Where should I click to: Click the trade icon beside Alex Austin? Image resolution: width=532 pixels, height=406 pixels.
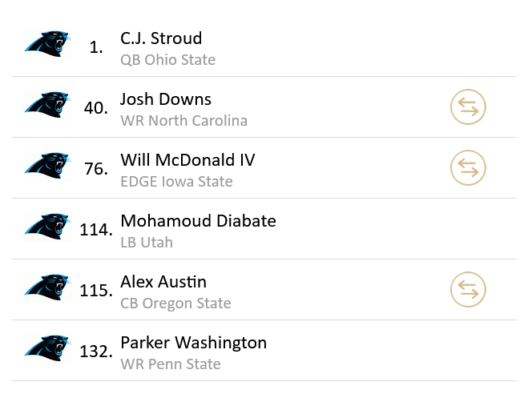tap(469, 290)
